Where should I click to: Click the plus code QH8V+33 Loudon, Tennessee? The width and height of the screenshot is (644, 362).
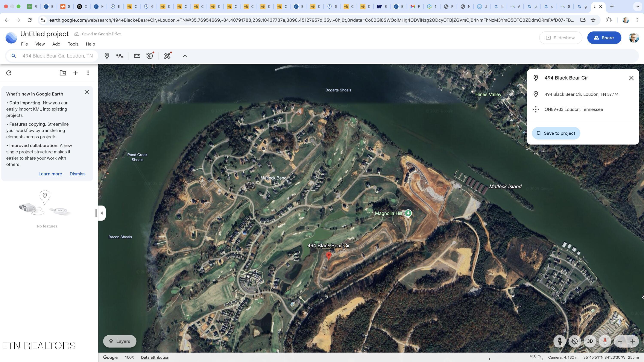pyautogui.click(x=574, y=109)
